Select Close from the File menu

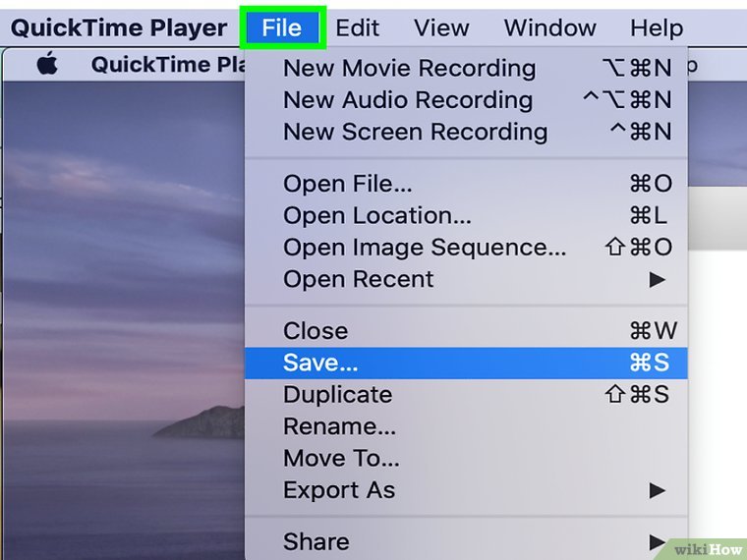[315, 331]
